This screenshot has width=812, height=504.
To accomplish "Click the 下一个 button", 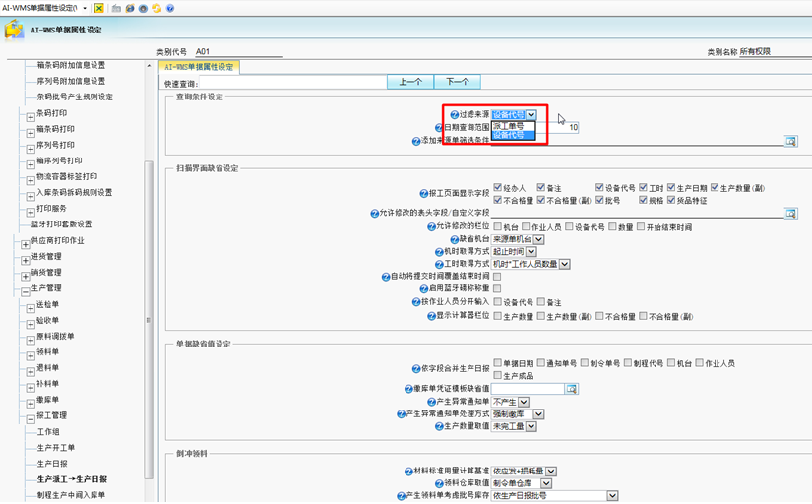I will tap(457, 82).
